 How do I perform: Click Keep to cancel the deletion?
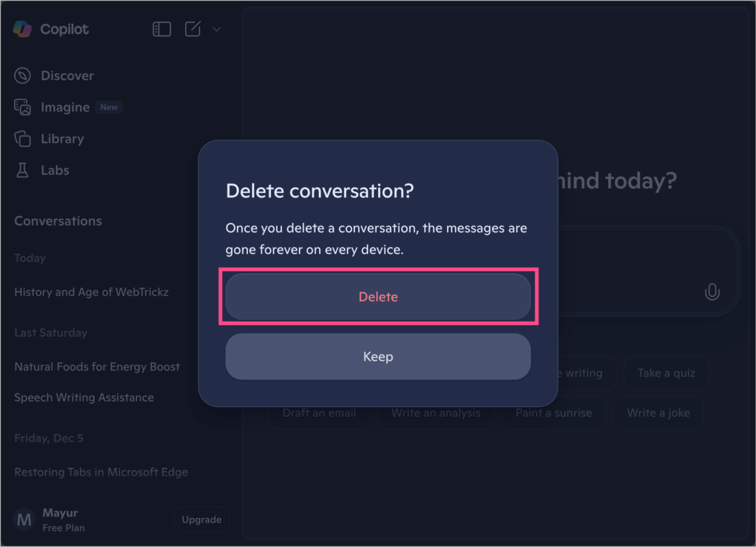click(x=378, y=356)
